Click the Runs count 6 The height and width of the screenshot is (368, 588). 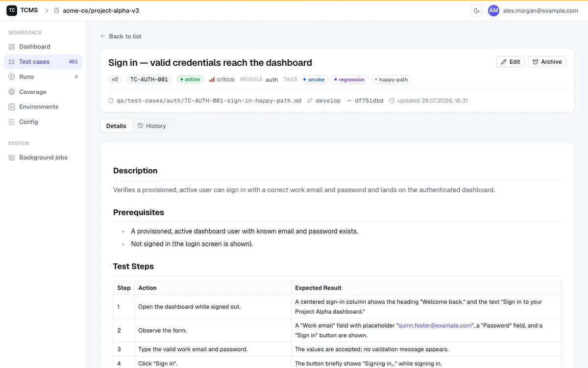(x=76, y=77)
